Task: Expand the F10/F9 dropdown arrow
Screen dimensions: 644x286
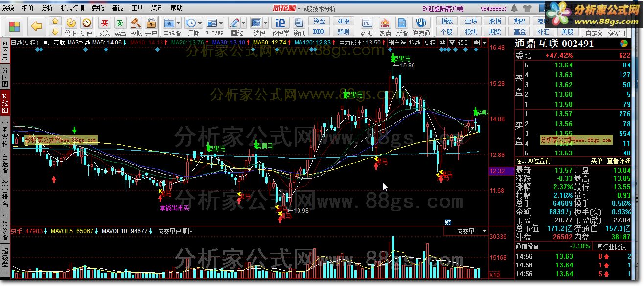Action: click(222, 22)
